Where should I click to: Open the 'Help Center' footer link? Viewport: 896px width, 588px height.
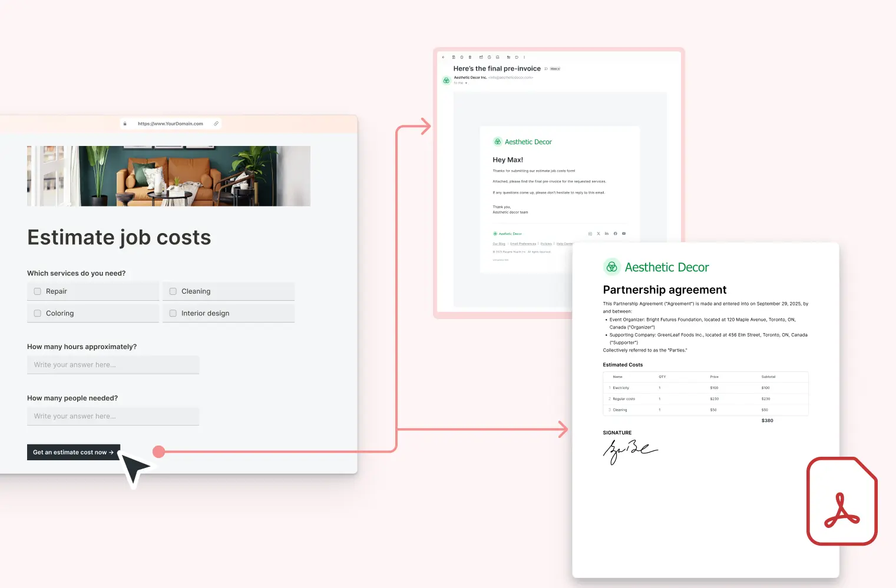pos(564,244)
